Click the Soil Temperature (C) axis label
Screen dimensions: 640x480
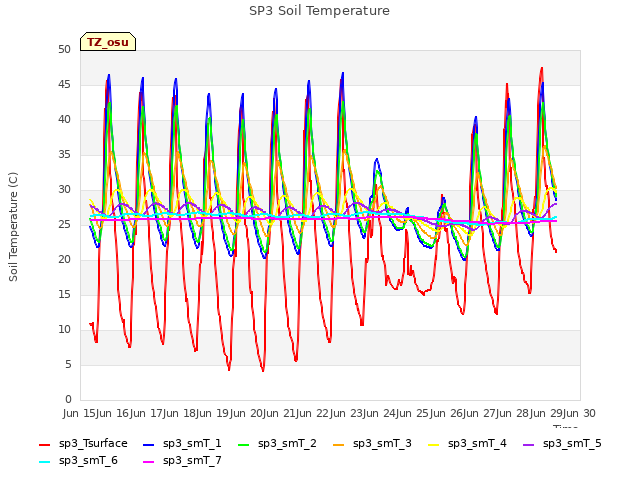pyautogui.click(x=13, y=227)
